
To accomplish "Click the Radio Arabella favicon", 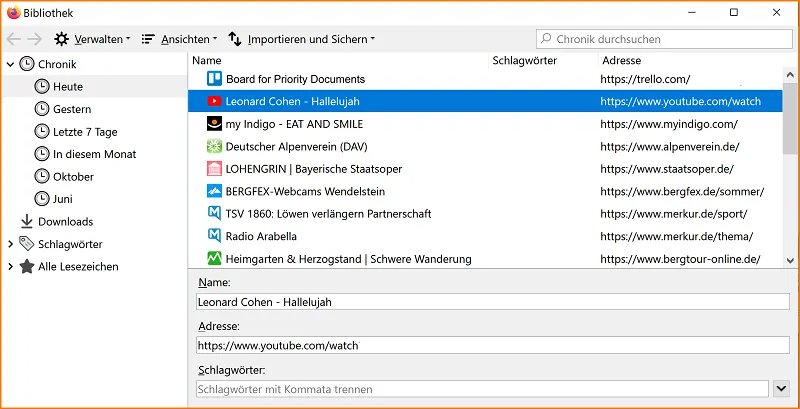I will click(x=214, y=236).
